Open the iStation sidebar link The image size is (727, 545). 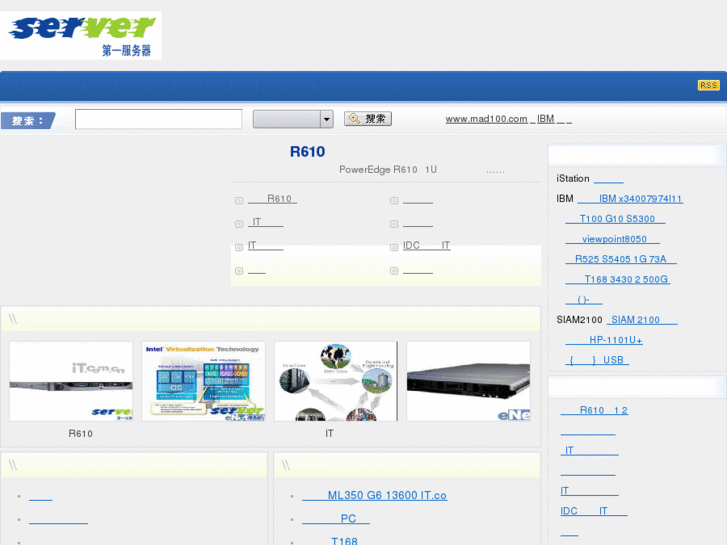click(609, 179)
